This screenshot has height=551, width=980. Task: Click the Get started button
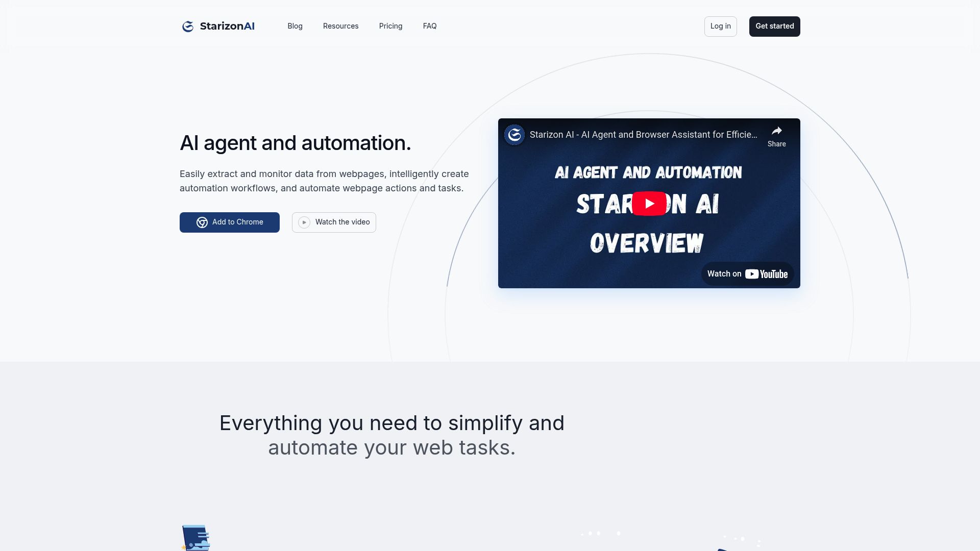coord(774,27)
